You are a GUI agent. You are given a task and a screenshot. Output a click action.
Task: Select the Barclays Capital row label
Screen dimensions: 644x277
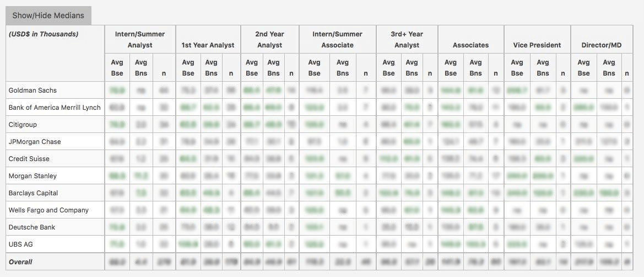tap(33, 193)
